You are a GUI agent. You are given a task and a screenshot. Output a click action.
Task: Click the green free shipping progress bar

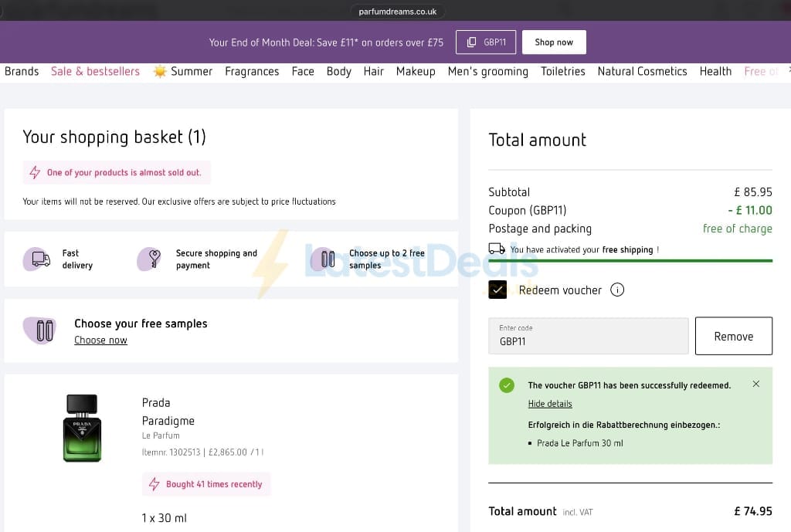[x=630, y=261]
